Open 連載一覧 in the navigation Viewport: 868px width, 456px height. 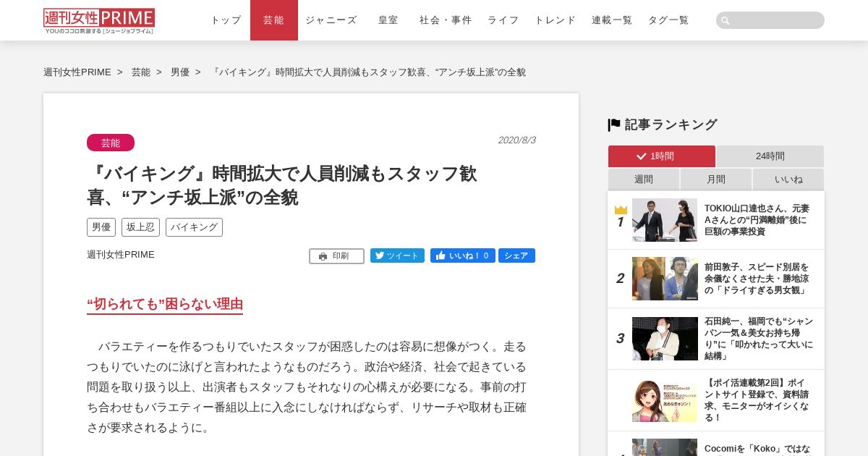pos(612,20)
